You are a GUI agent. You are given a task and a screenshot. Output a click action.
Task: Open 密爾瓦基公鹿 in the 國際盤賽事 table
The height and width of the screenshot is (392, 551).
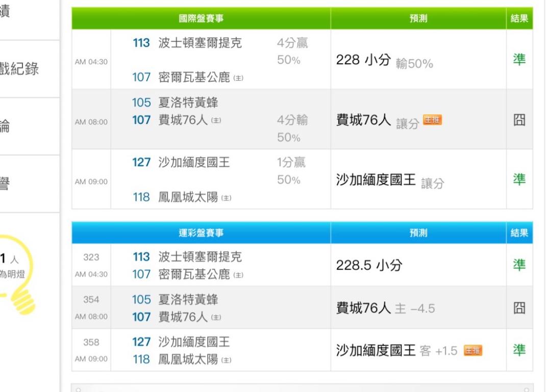194,77
